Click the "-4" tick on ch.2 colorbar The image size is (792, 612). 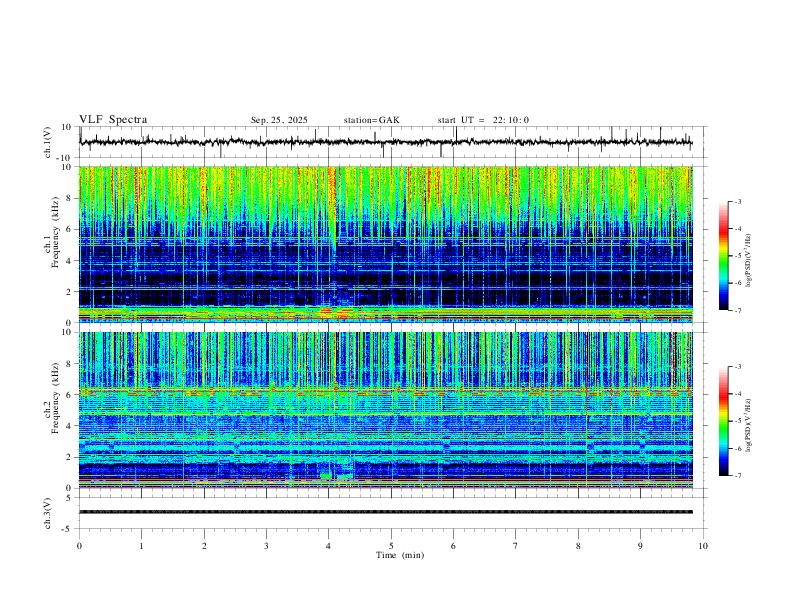pos(737,394)
